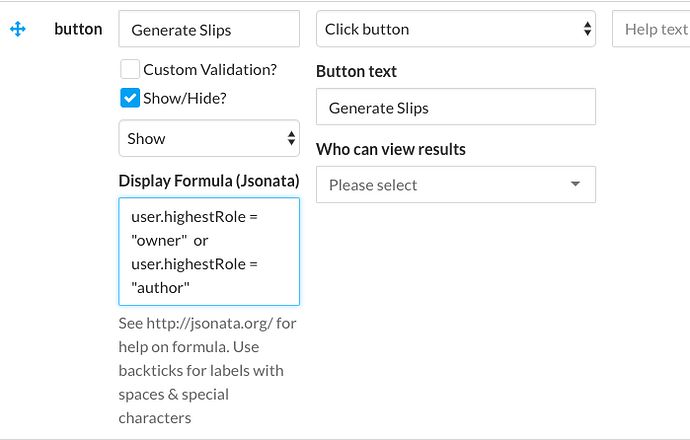Expand the Please select dropdown
The image size is (690, 440).
click(455, 185)
